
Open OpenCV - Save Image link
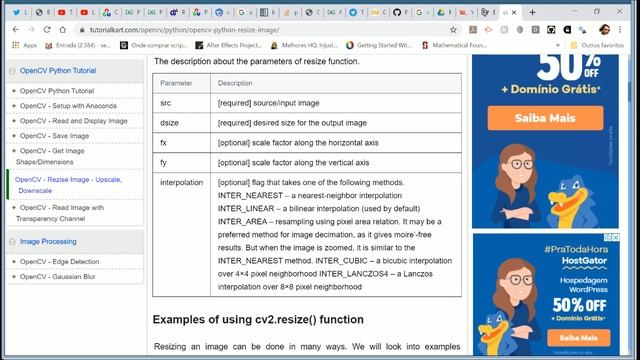point(54,136)
